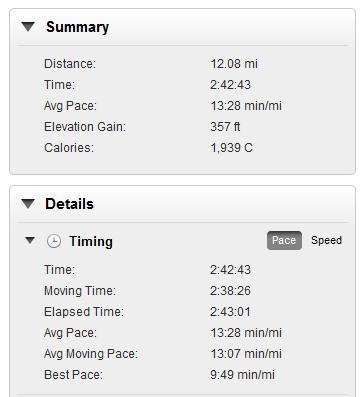Screen dimensions: 363x397
Task: Select the 12.08 mi distance value
Action: click(x=234, y=64)
